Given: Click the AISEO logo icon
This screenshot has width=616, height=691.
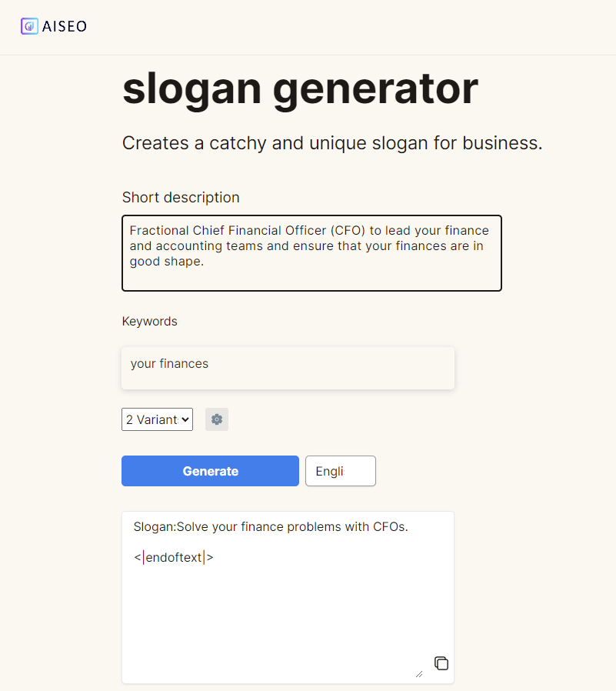Looking at the screenshot, I should [x=29, y=26].
